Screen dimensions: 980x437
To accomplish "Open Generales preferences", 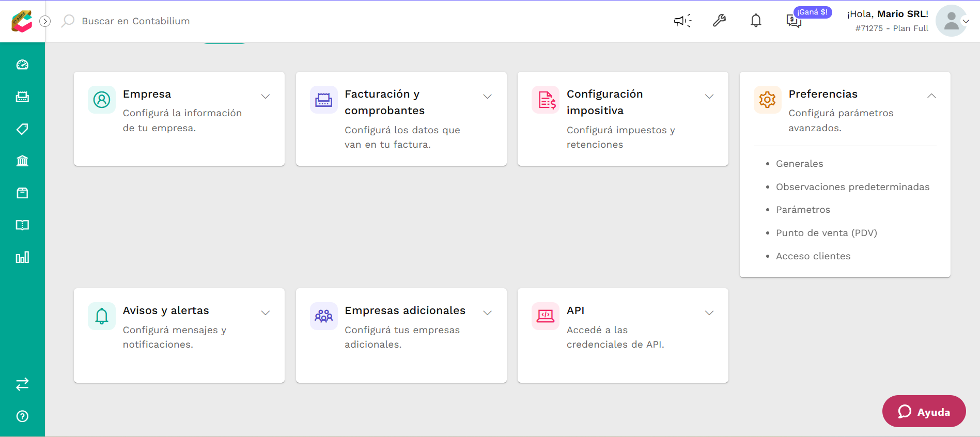I will (x=799, y=164).
